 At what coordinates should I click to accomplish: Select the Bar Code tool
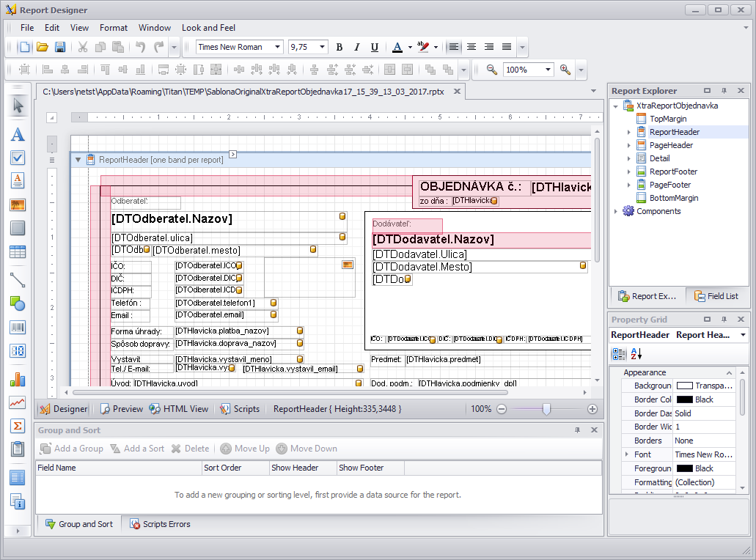tap(18, 327)
